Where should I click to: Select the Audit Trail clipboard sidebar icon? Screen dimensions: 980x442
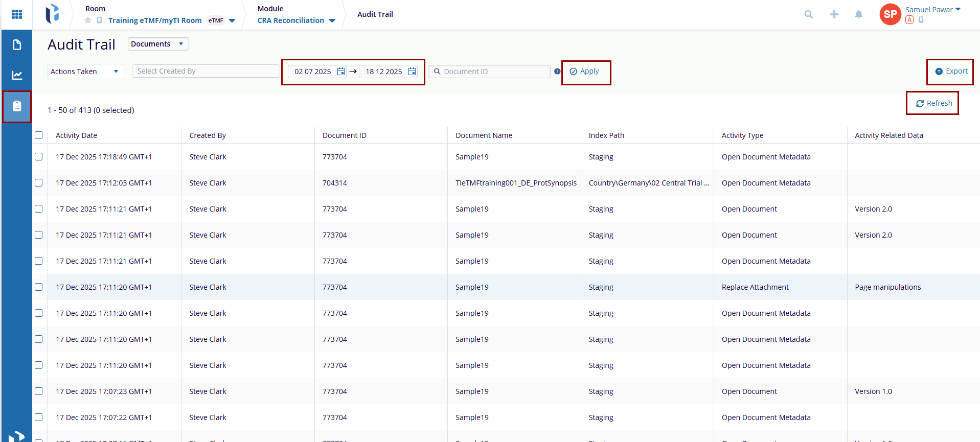[17, 106]
